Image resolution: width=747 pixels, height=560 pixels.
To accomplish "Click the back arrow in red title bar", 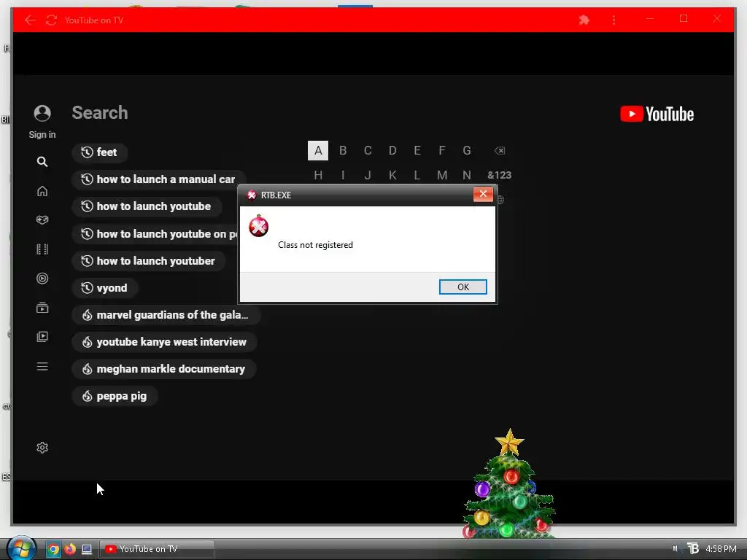I will 30,20.
